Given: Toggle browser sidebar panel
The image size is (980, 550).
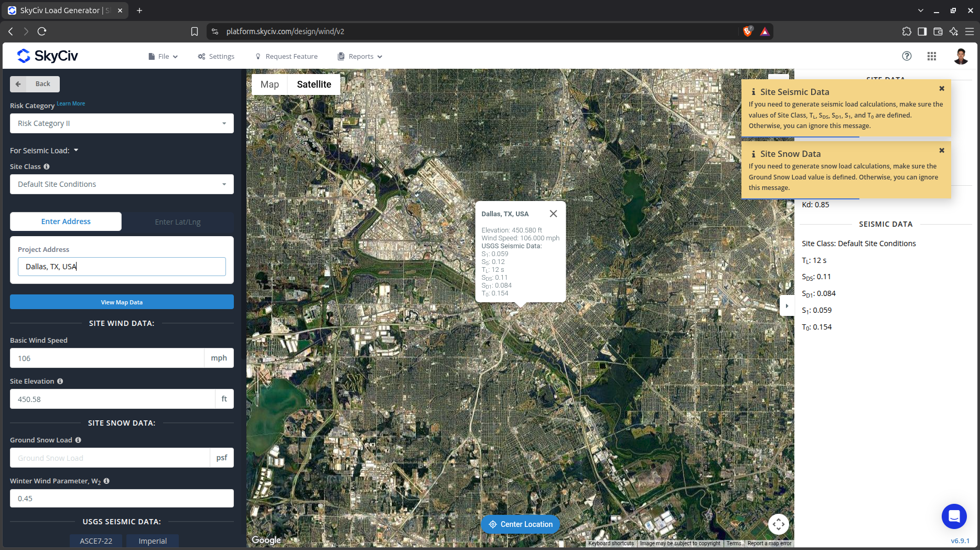Looking at the screenshot, I should pos(922,31).
